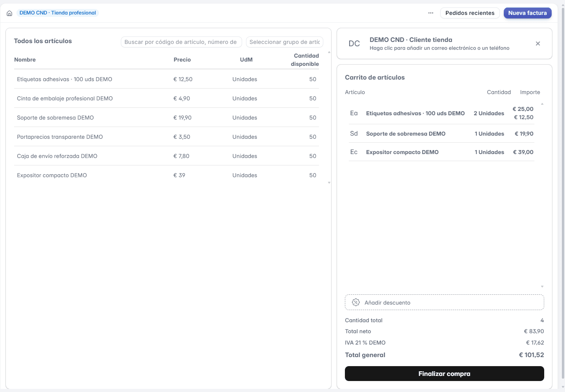Click the Nombre column header

(25, 60)
